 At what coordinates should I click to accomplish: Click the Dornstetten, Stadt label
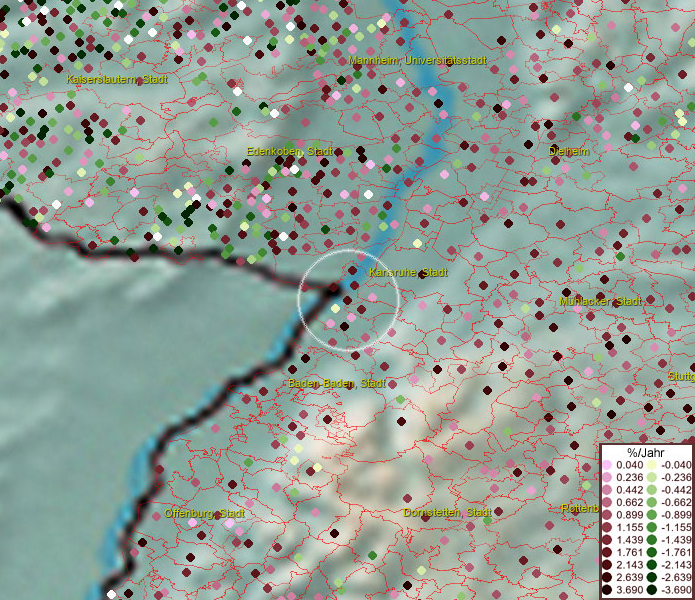coord(447,512)
